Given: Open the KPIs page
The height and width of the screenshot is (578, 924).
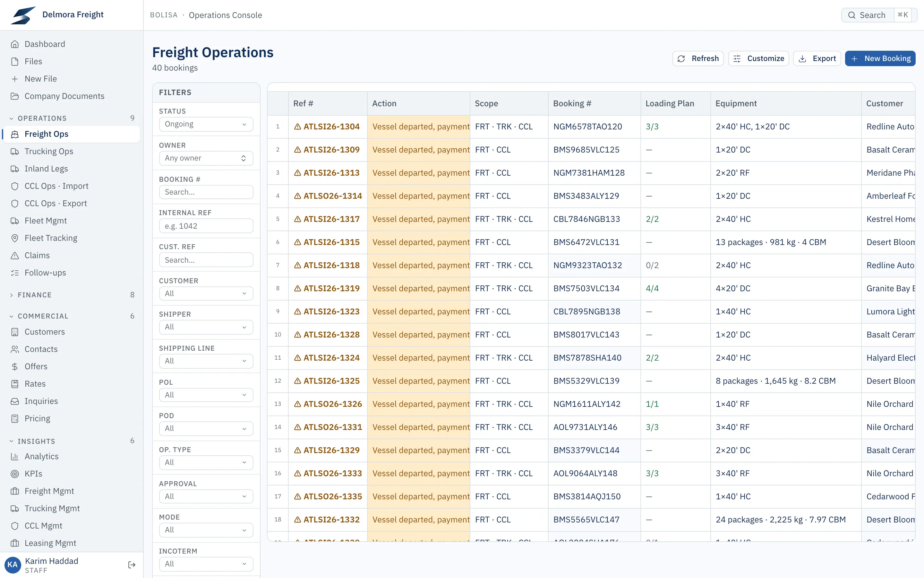Looking at the screenshot, I should pyautogui.click(x=72, y=474).
